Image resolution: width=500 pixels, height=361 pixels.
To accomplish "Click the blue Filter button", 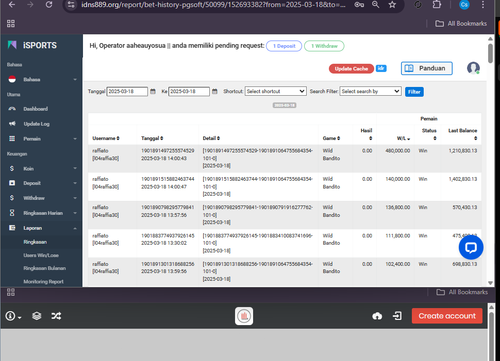I will pos(414,92).
